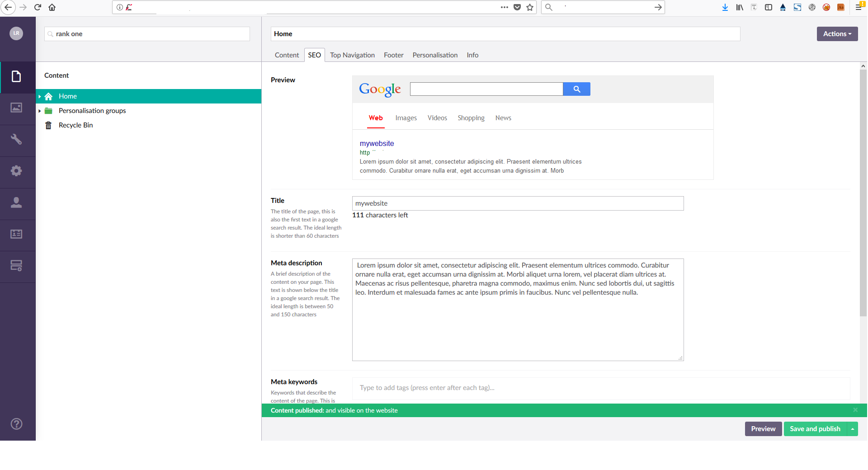The image size is (868, 470).
Task: Open the Save and publish options arrow
Action: point(853,429)
